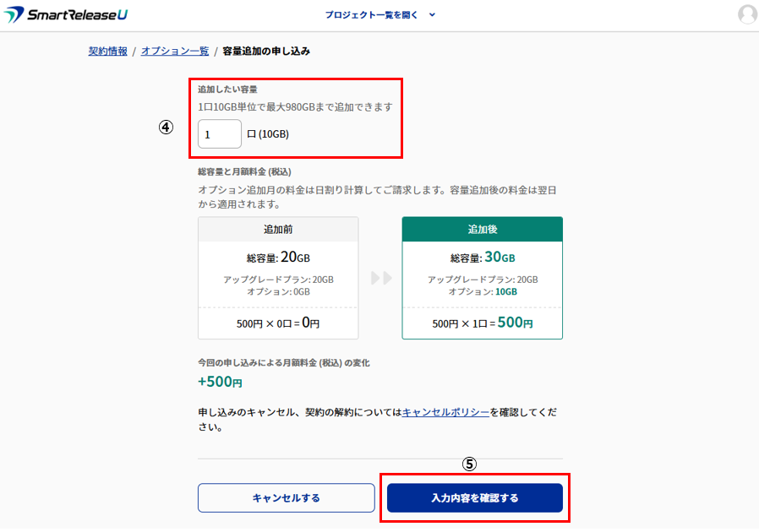Click the double arrow between plan cards

[x=381, y=278]
